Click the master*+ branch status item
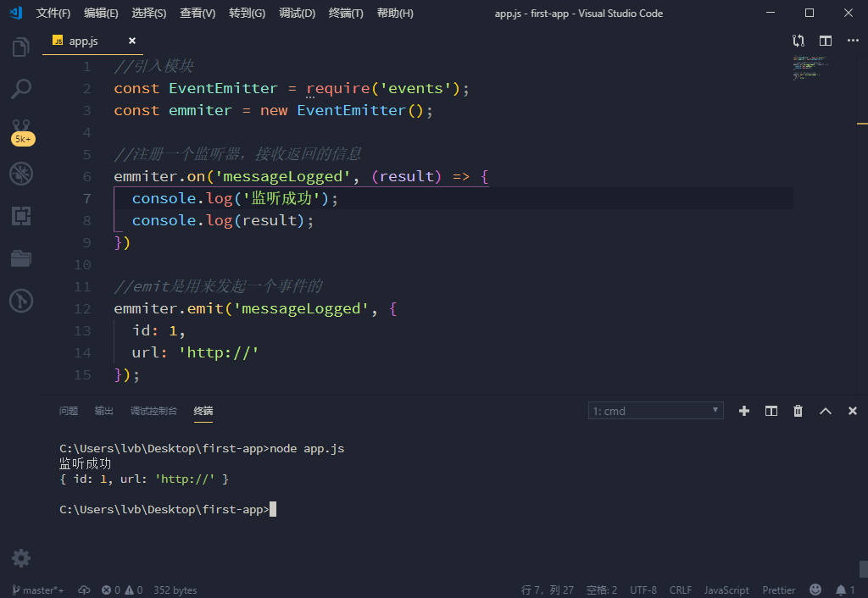The width and height of the screenshot is (868, 598). (x=37, y=590)
